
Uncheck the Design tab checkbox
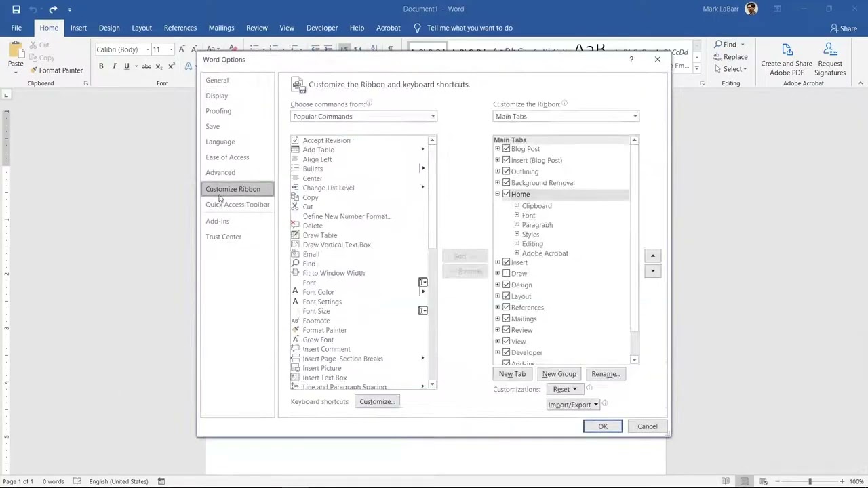click(x=506, y=285)
